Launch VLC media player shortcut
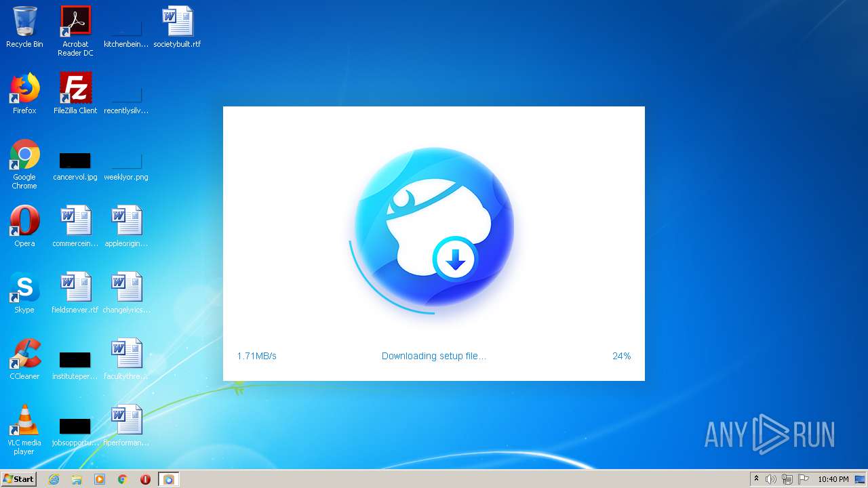 click(24, 430)
